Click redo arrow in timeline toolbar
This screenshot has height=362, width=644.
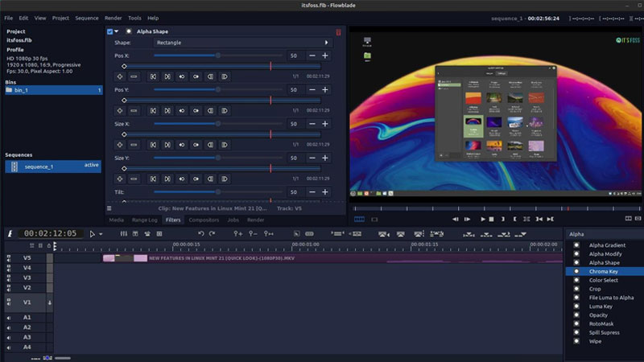212,233
